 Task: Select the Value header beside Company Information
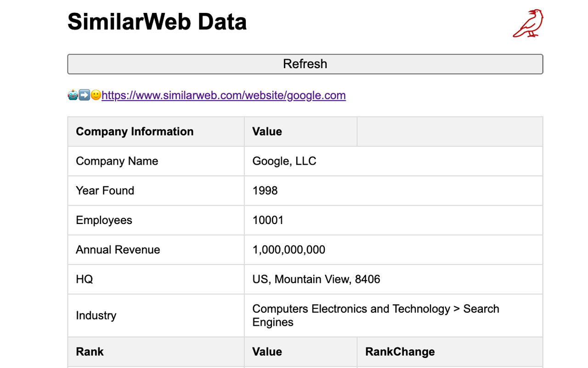tap(301, 132)
